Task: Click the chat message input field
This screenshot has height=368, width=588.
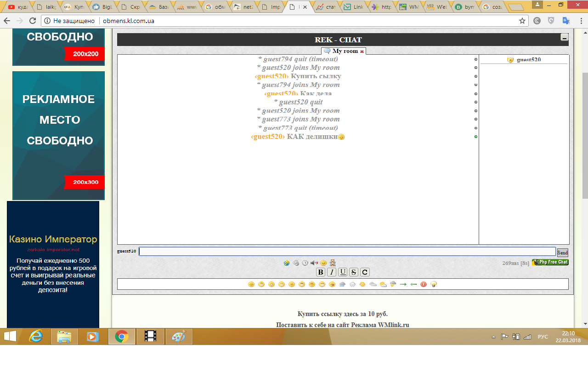Action: (x=347, y=252)
